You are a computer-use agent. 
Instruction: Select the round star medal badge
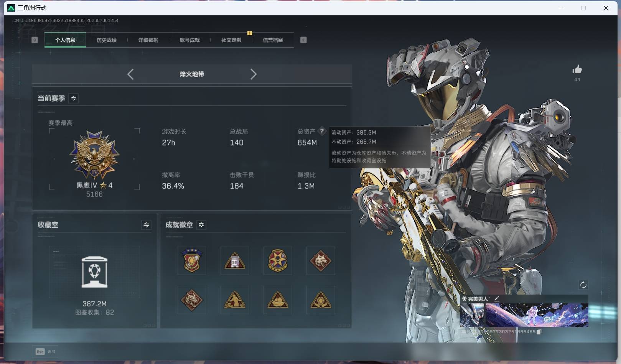[278, 261]
